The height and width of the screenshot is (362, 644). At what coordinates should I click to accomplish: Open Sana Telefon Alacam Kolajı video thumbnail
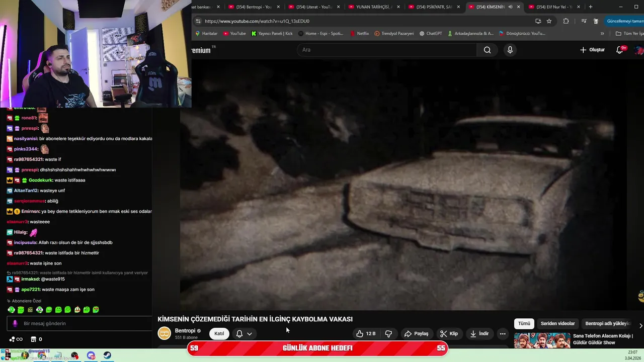coord(542,340)
